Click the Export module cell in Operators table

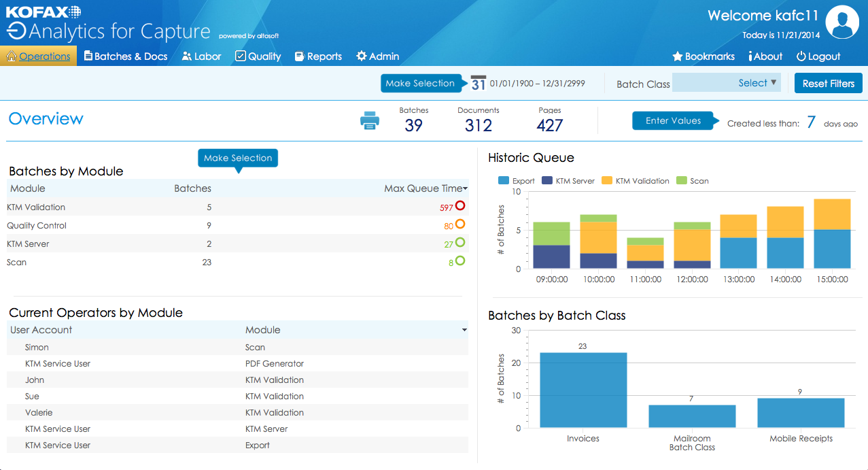(x=258, y=445)
